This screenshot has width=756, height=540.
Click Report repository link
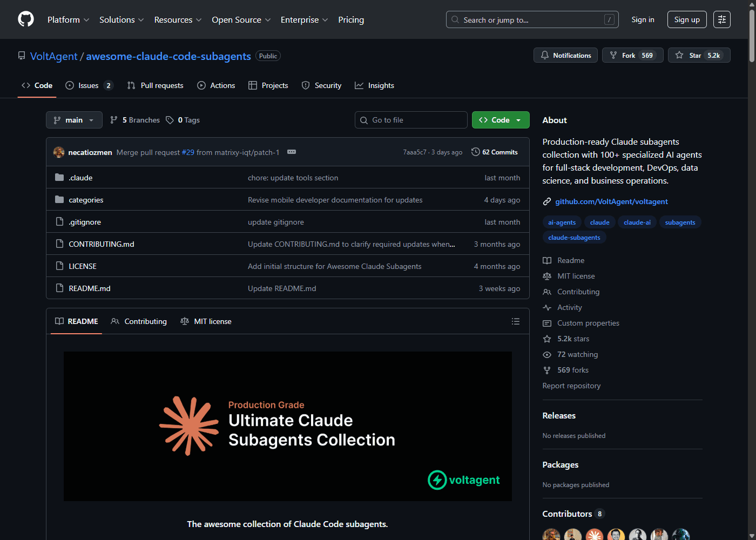point(571,386)
